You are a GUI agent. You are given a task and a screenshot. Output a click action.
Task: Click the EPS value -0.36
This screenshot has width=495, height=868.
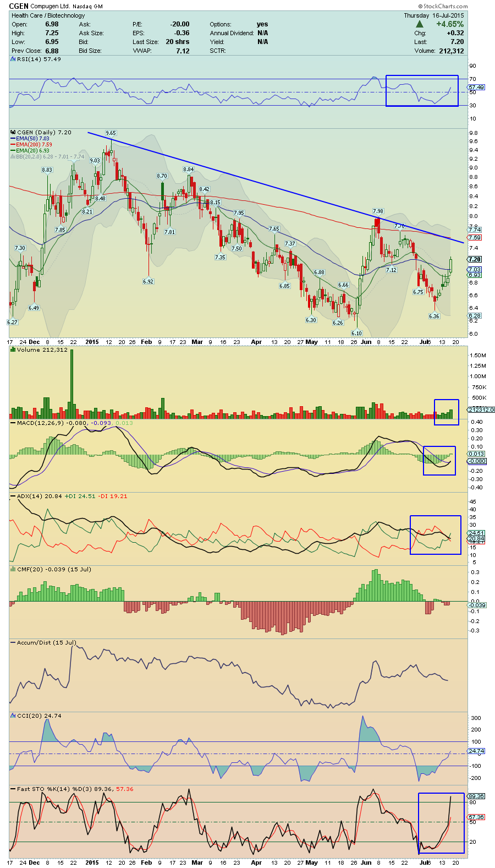[182, 33]
